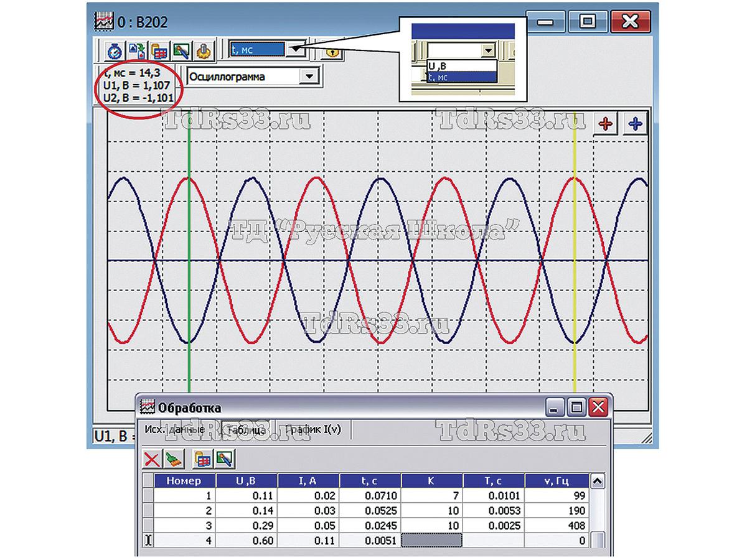747x560 pixels.
Task: Maximize the Обработка window
Action: [576, 408]
